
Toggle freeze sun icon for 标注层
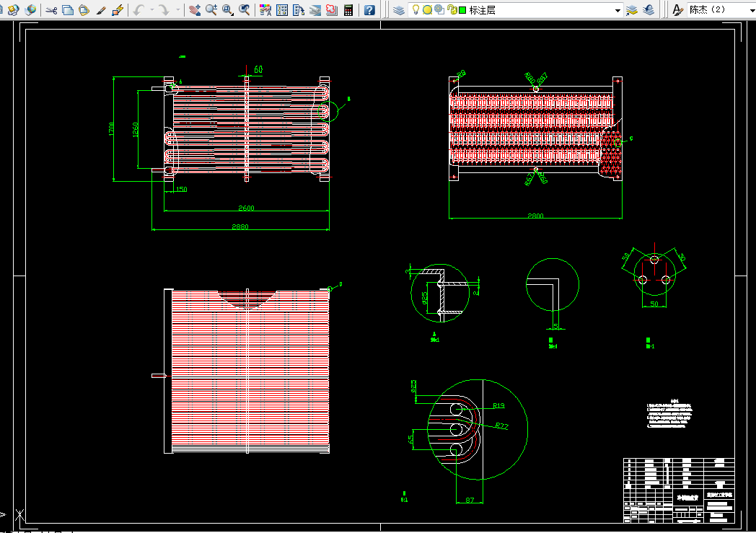[x=427, y=9]
